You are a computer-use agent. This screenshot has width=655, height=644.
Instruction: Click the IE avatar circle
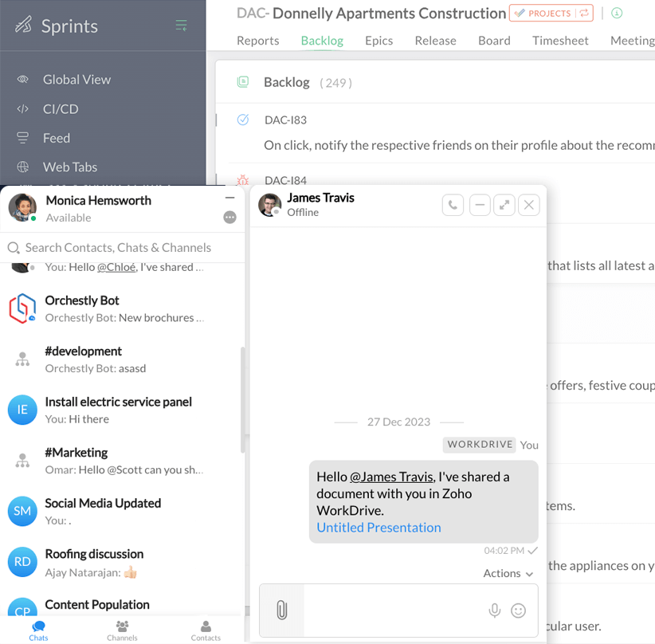coord(22,410)
